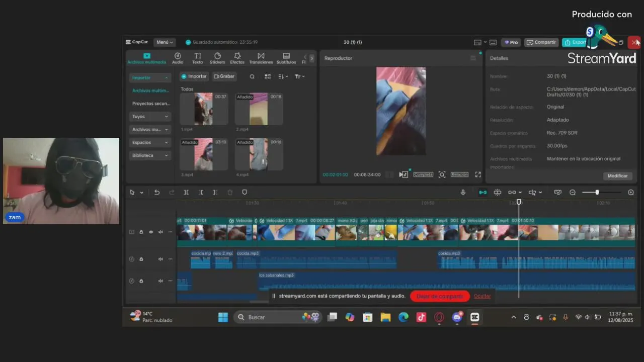Image resolution: width=644 pixels, height=362 pixels.
Task: Click the timeline zoom in plus
Action: pos(631,193)
